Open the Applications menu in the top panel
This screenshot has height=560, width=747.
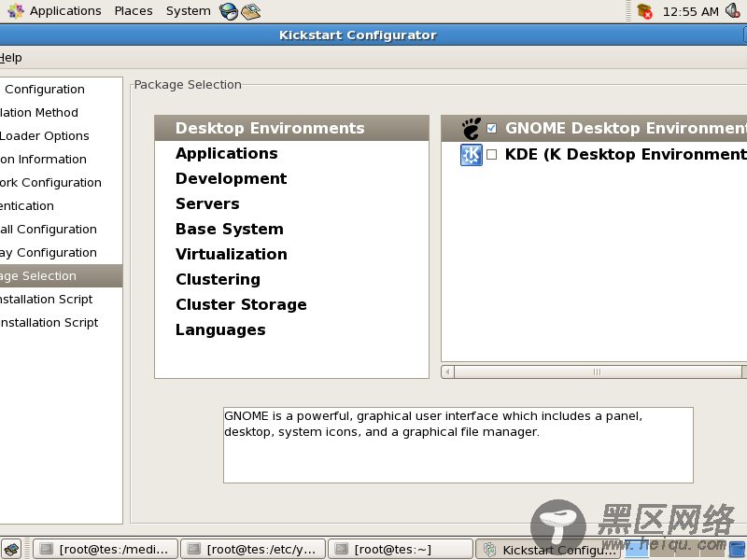pyautogui.click(x=54, y=11)
